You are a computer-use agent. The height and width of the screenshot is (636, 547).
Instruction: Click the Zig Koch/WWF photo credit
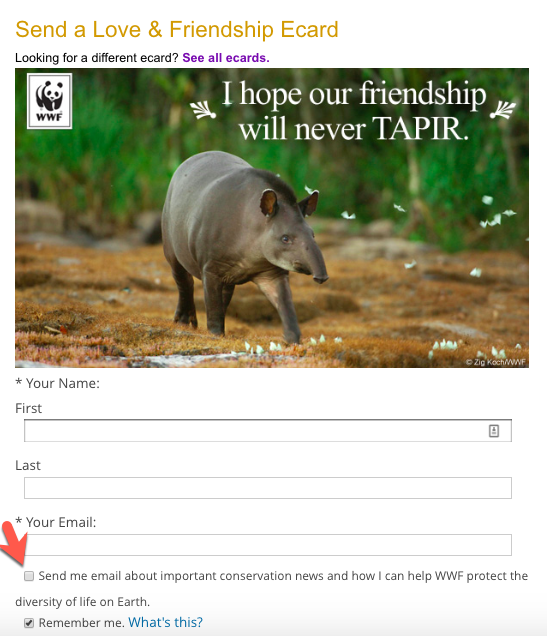tap(496, 362)
